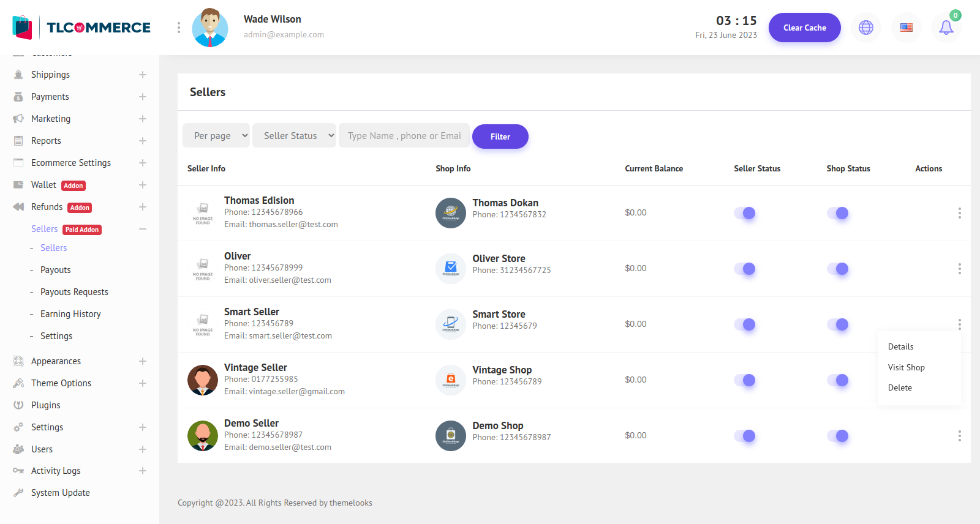Toggle Shop Status switch for Demo Shop
The image size is (980, 524).
point(838,436)
